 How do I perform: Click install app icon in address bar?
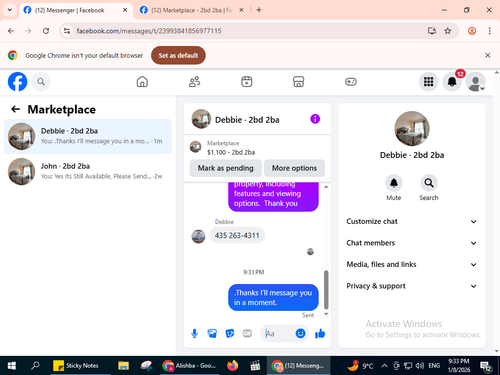[432, 31]
